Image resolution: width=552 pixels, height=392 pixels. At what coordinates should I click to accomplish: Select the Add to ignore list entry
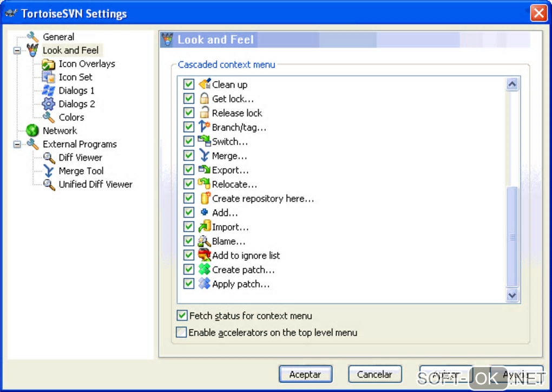(246, 256)
